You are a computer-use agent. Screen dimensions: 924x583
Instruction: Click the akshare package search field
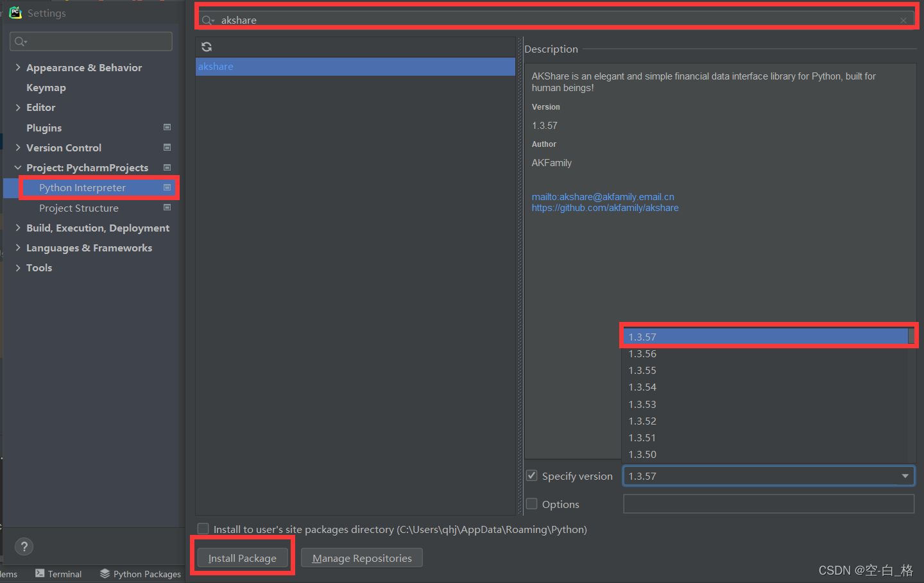(x=556, y=20)
